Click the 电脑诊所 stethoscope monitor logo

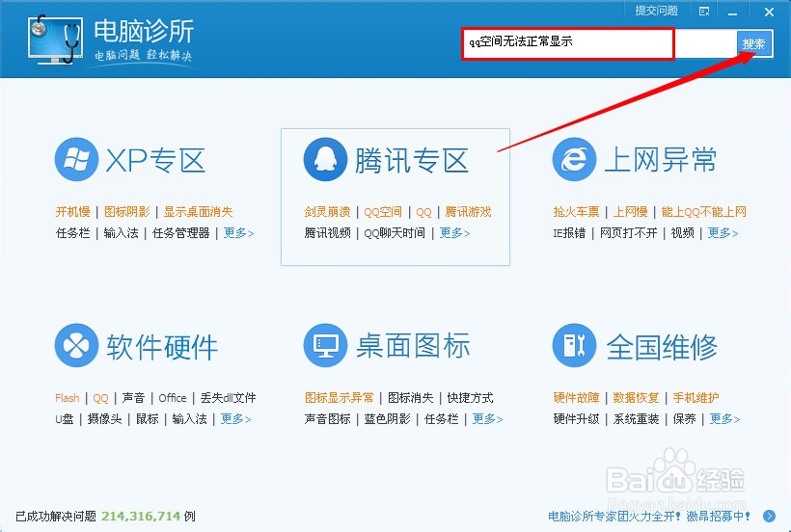(x=56, y=40)
